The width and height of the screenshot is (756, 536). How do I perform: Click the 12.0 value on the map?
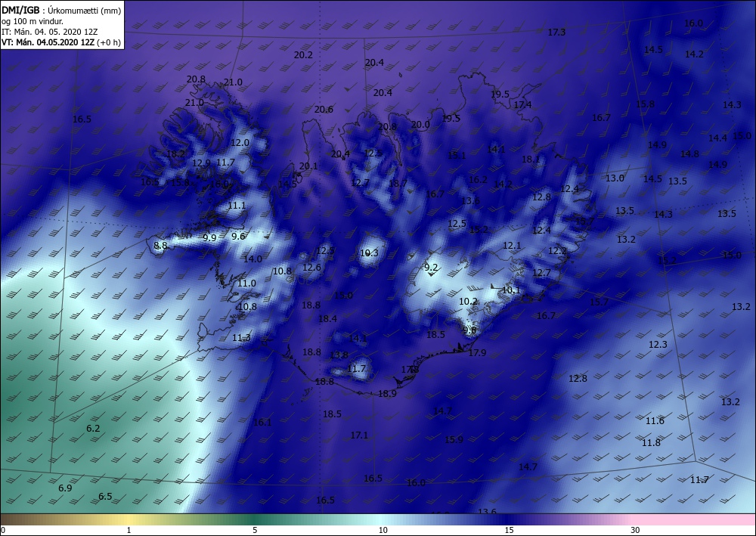[240, 143]
